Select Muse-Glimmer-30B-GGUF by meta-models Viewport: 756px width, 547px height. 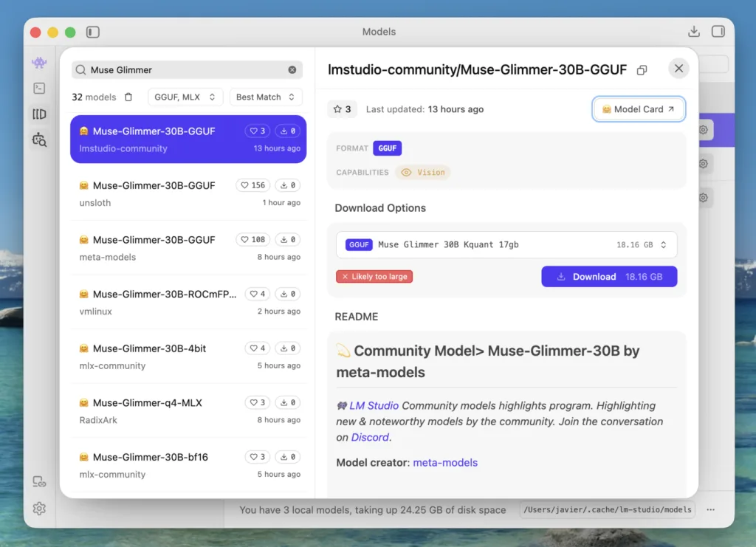[188, 248]
